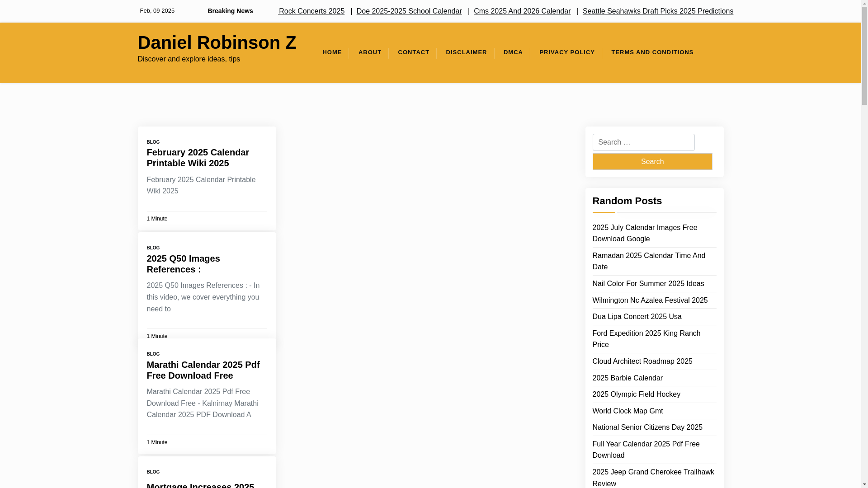Open Ramadan 2025 Calendar Time And Date
The image size is (868, 488).
(648, 261)
